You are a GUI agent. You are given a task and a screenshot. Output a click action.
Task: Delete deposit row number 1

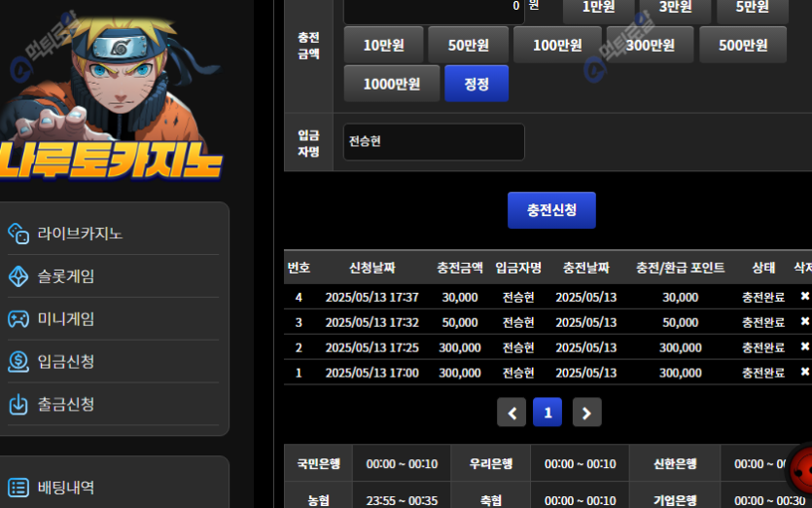[x=805, y=372]
